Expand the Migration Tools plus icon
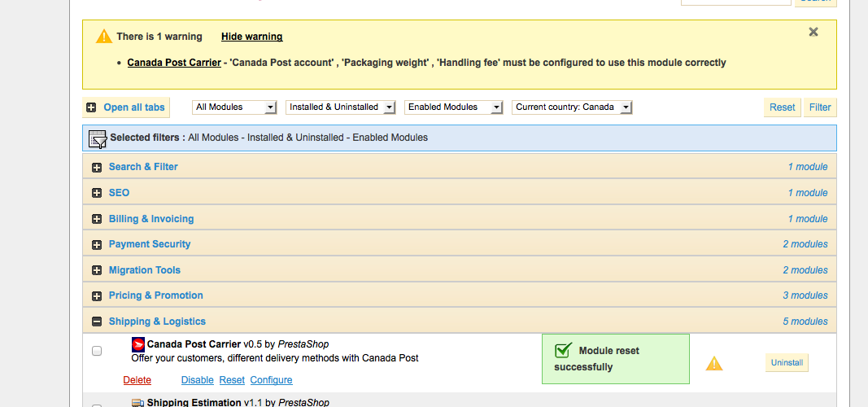The height and width of the screenshot is (407, 868). point(97,271)
